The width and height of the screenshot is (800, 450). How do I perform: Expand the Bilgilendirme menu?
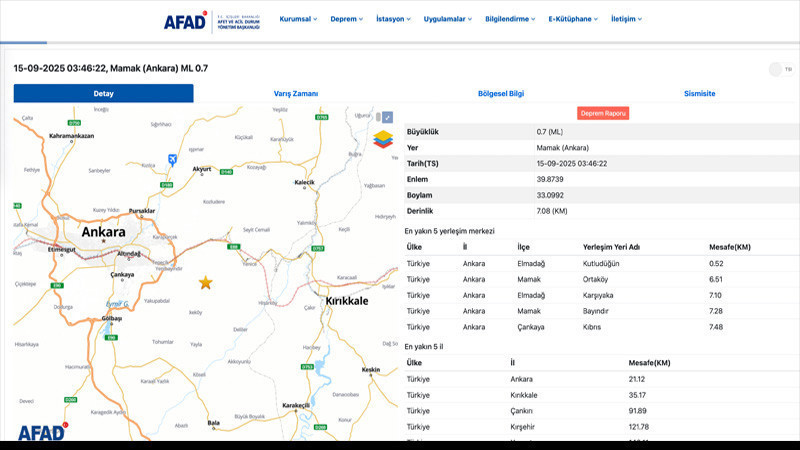510,19
